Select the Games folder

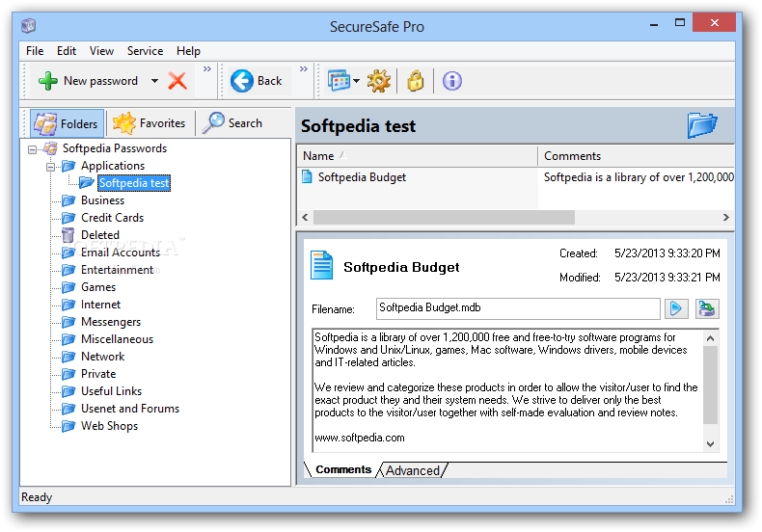98,287
